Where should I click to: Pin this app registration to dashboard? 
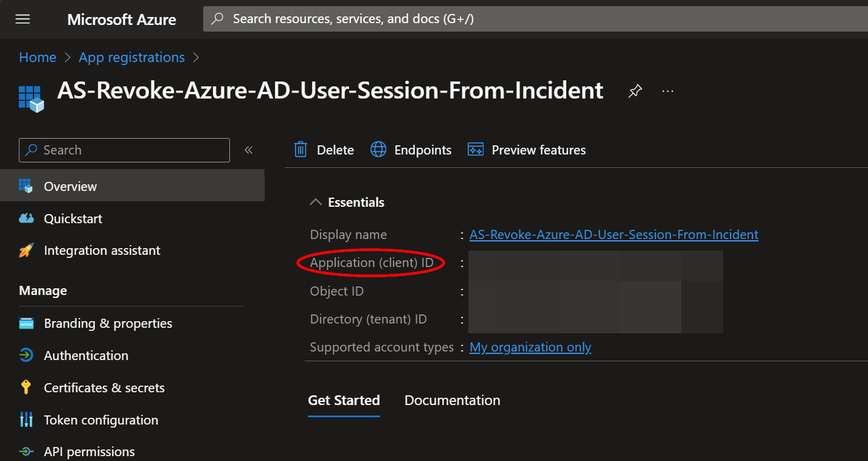(x=635, y=91)
